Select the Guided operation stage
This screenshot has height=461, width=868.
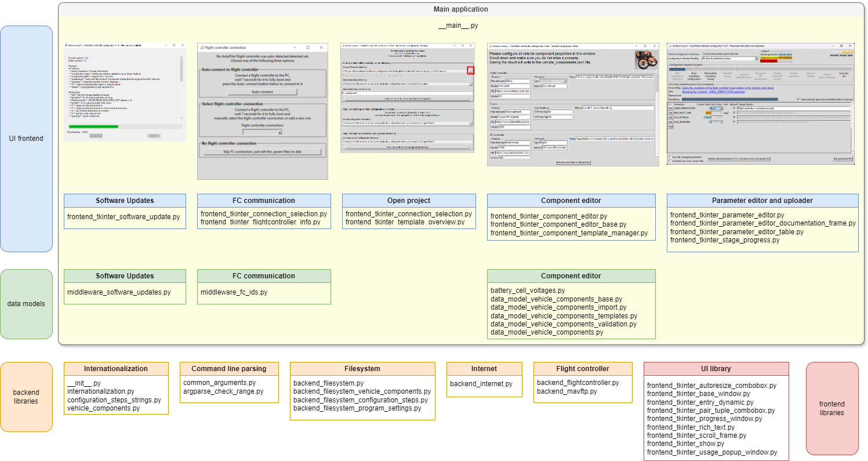click(x=794, y=75)
